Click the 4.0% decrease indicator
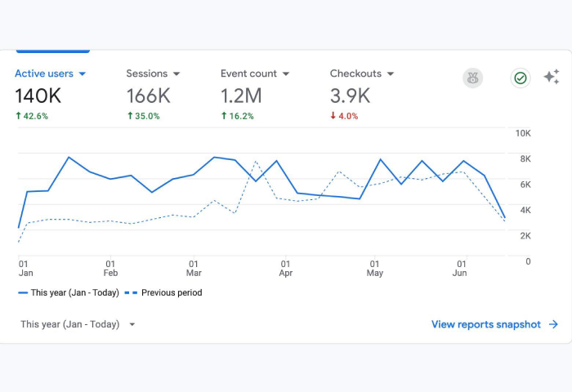 pos(344,116)
